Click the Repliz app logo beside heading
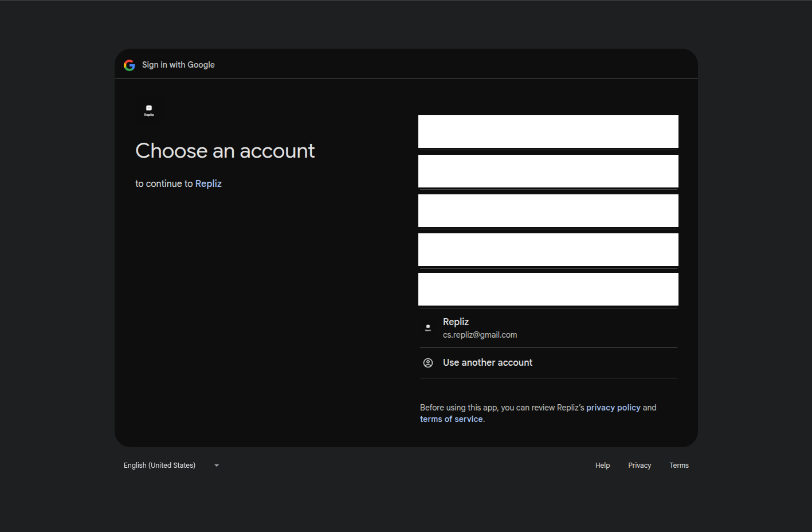Viewport: 812px width, 532px height. [x=149, y=110]
